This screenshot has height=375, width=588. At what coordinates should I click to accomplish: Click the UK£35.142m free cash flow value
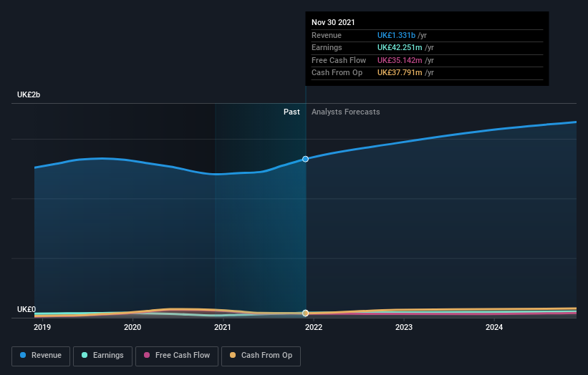click(400, 60)
